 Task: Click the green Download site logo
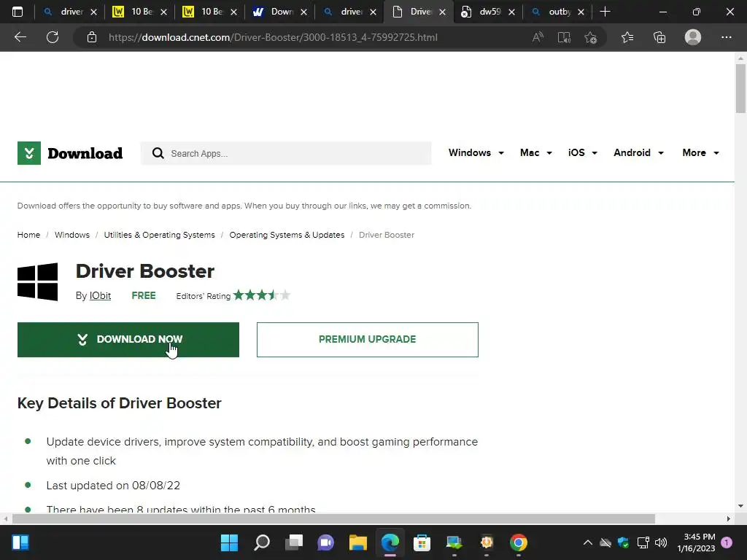(70, 153)
